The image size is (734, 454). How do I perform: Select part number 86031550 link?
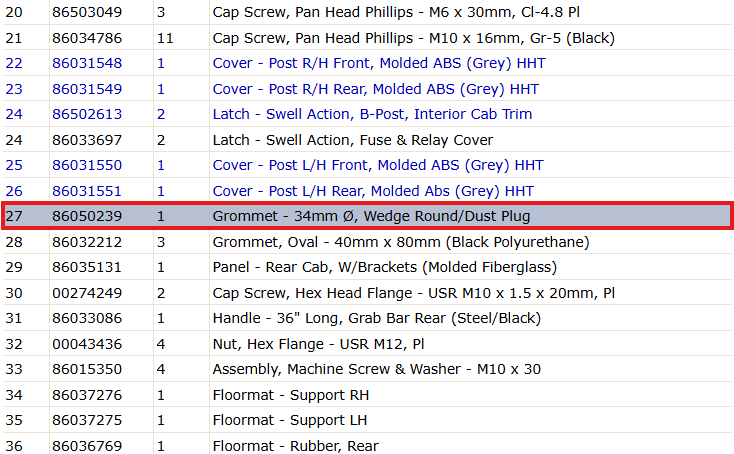pyautogui.click(x=87, y=165)
